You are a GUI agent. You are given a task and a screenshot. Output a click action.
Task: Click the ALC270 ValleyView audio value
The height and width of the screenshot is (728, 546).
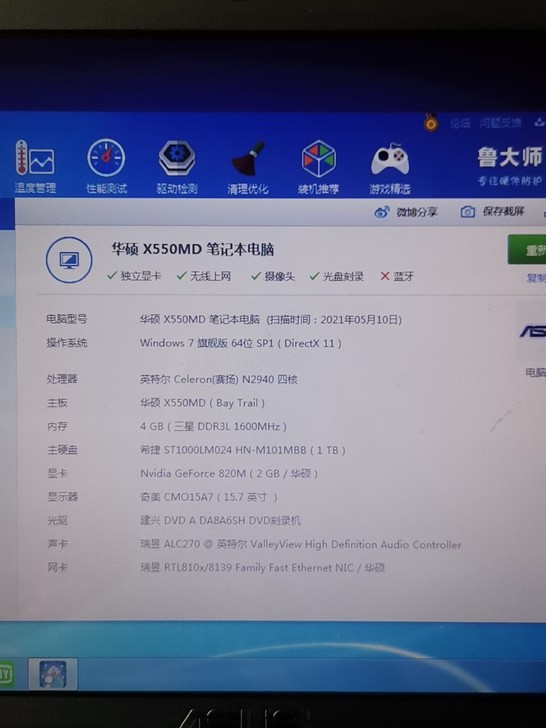[x=301, y=544]
